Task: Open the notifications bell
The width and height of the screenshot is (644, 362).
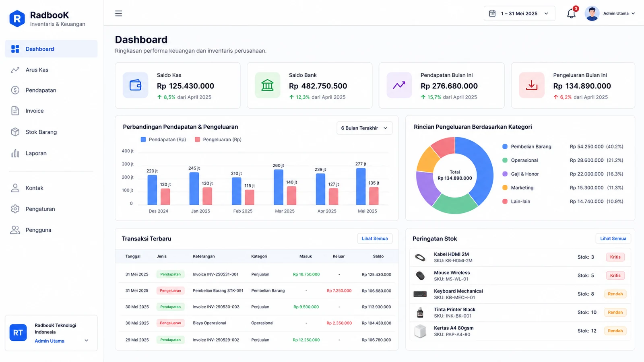Action: [x=571, y=13]
